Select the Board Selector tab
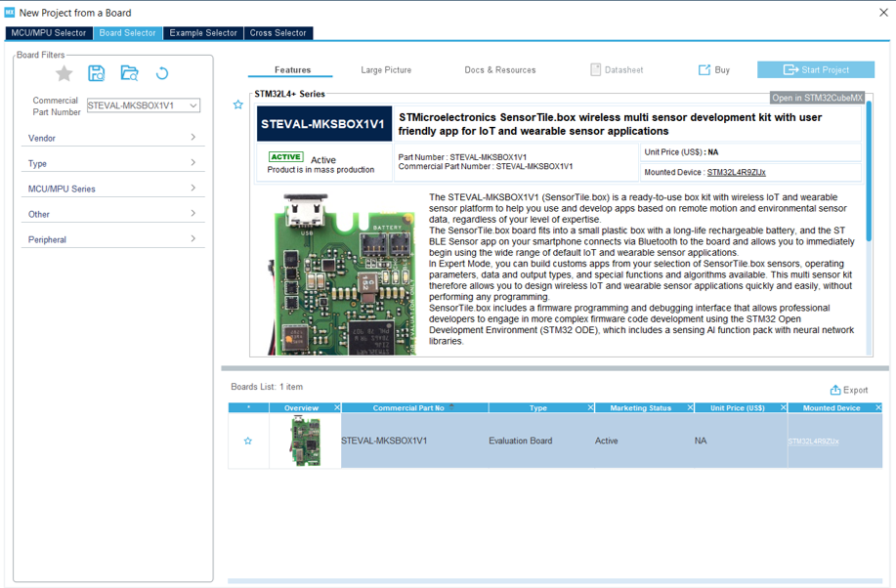The image size is (896, 588). (x=127, y=33)
